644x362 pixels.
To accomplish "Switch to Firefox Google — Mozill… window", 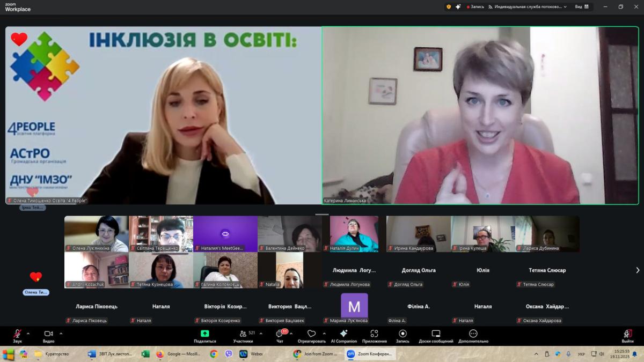I will [179, 354].
